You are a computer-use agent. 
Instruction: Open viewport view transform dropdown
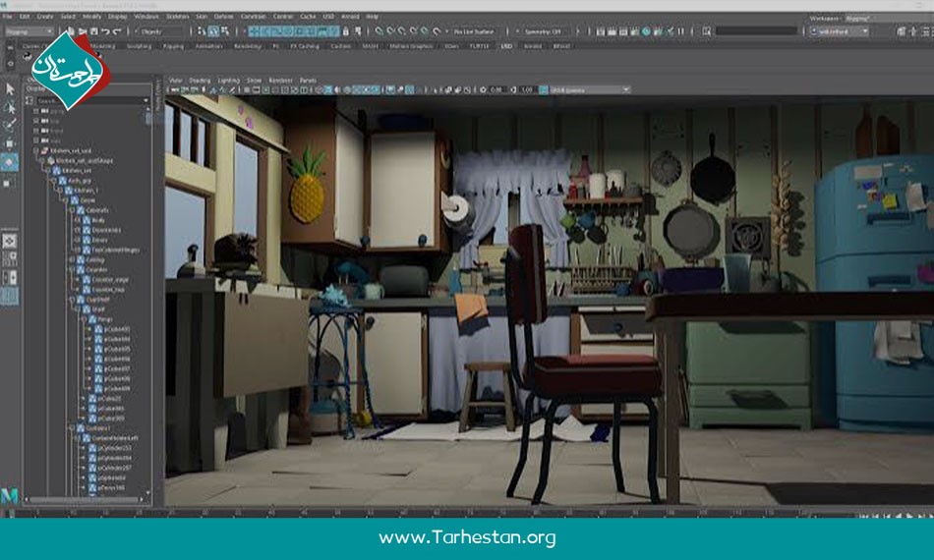tap(590, 89)
